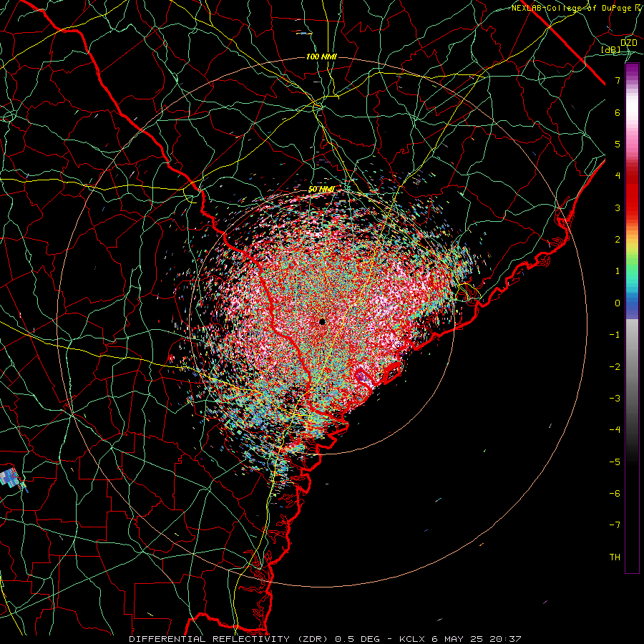
Task: Click the scale value "6" on the legend
Action: 618,112
